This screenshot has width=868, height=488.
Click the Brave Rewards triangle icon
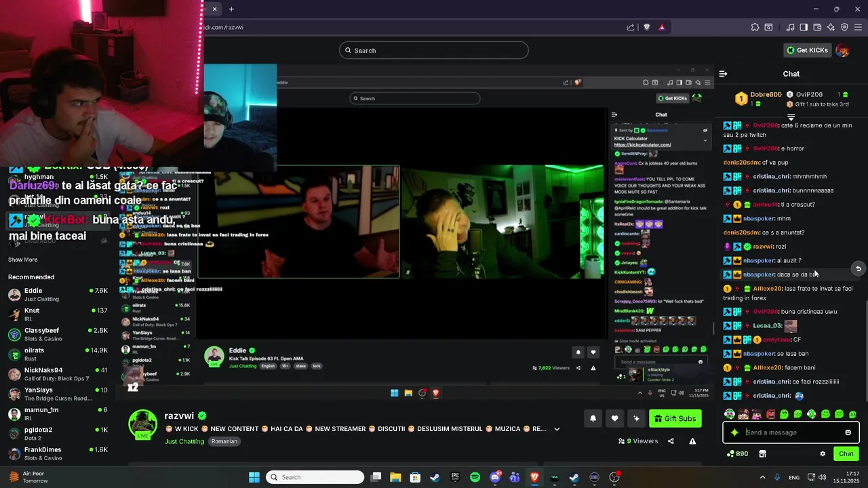[x=662, y=27]
